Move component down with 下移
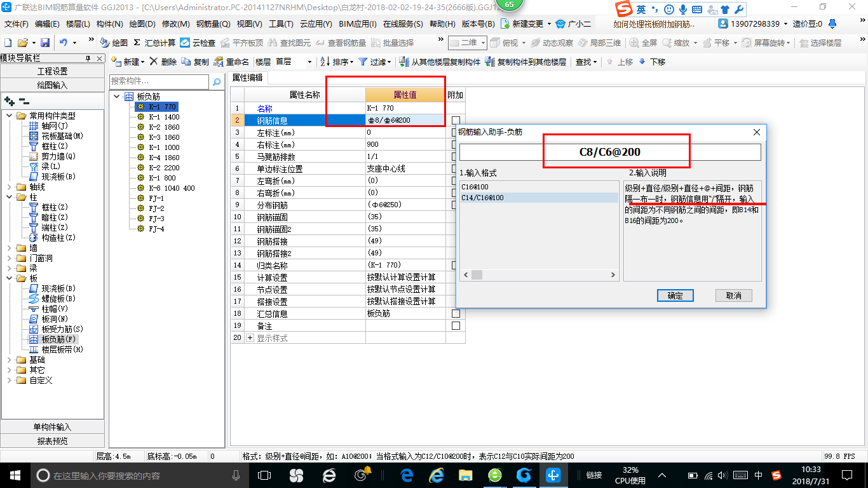Viewport: 868px width, 488px height. pyautogui.click(x=653, y=62)
